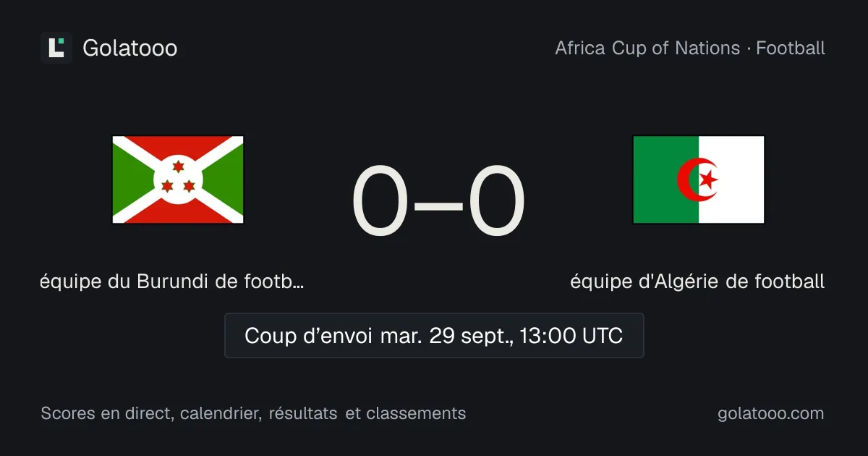The width and height of the screenshot is (868, 456).
Task: Open équipe du Burundi de football team name
Action: (x=172, y=282)
